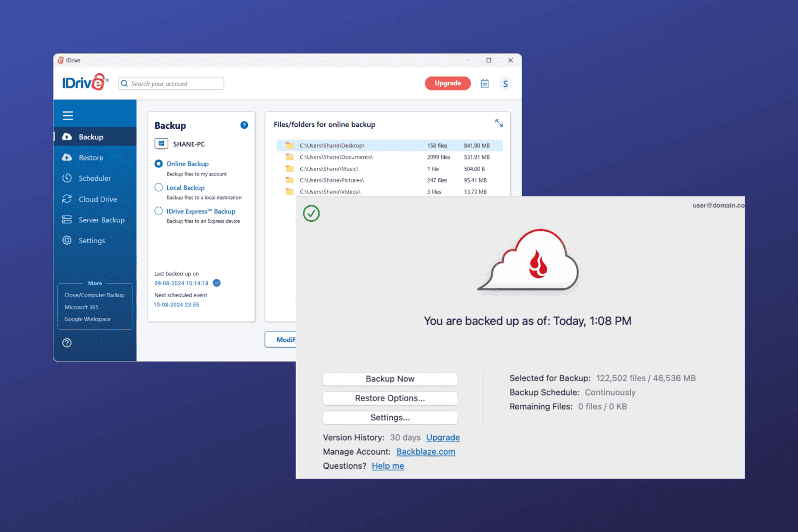Select the Local Backup radio option
Image resolution: width=798 pixels, height=532 pixels.
(x=158, y=188)
